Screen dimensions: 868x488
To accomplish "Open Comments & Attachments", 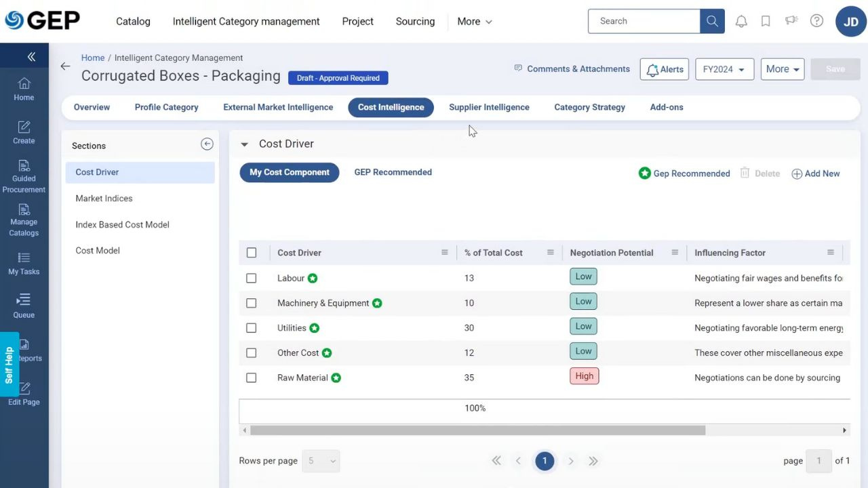I will tap(572, 68).
